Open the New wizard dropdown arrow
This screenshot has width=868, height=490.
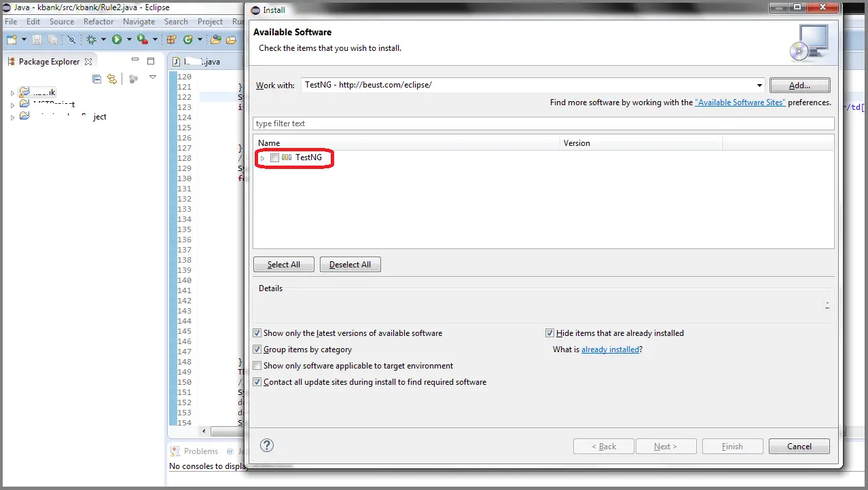[24, 40]
